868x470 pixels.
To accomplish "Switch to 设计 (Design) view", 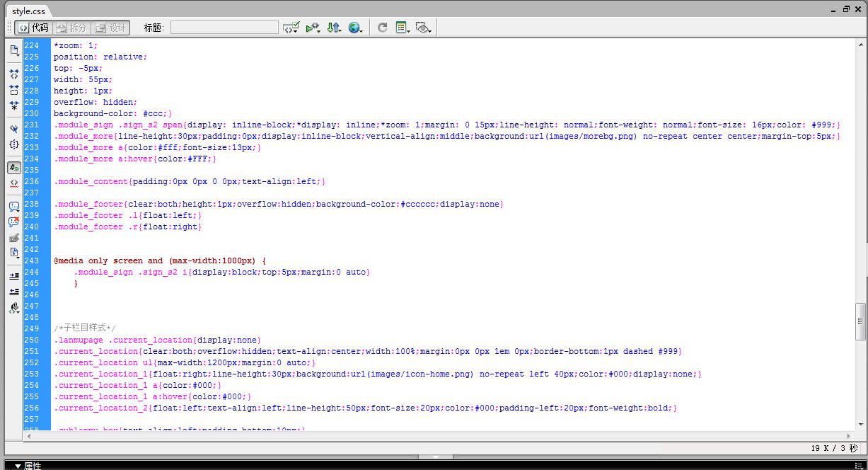I will coord(110,28).
